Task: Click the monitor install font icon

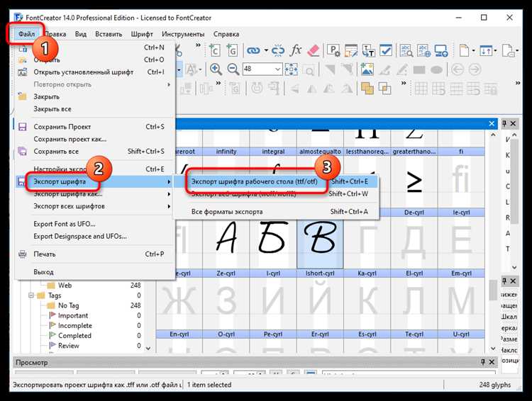Action: tap(441, 50)
